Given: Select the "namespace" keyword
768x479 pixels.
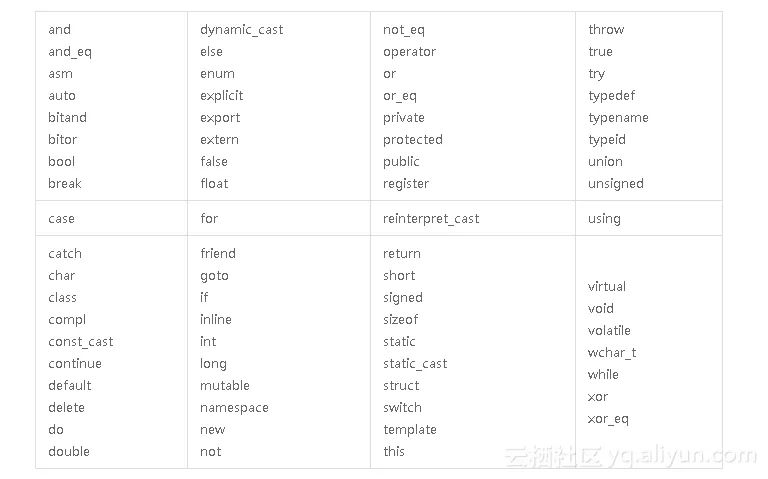Looking at the screenshot, I should (234, 408).
